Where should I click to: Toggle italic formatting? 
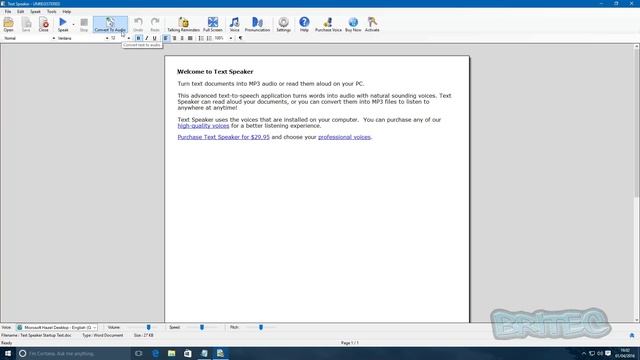tap(147, 38)
